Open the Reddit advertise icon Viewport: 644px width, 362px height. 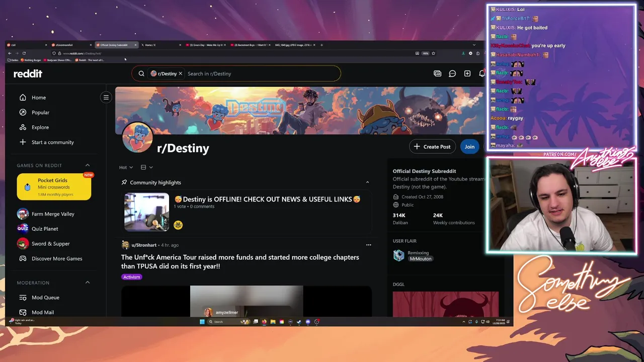(437, 73)
